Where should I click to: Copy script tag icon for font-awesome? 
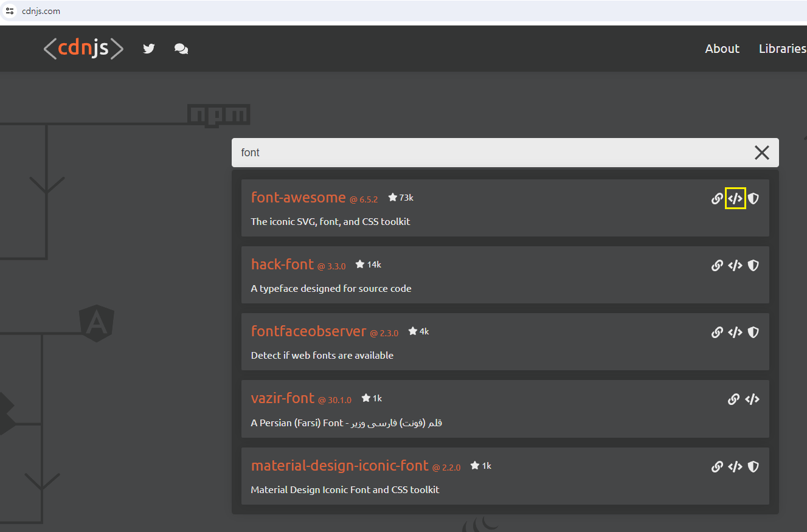(x=735, y=198)
